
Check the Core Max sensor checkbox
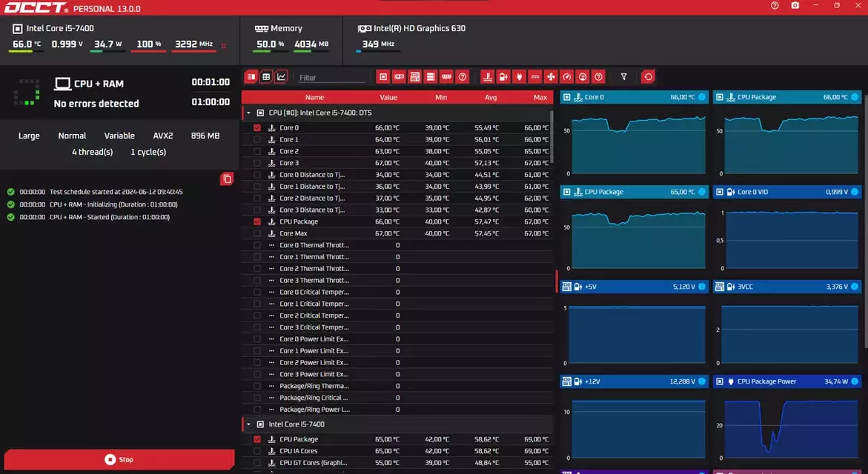point(257,233)
